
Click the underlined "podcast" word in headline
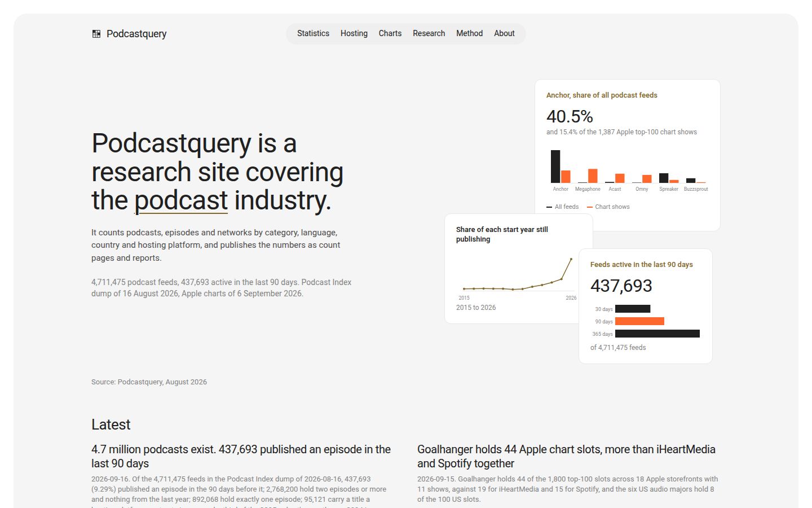click(x=181, y=201)
